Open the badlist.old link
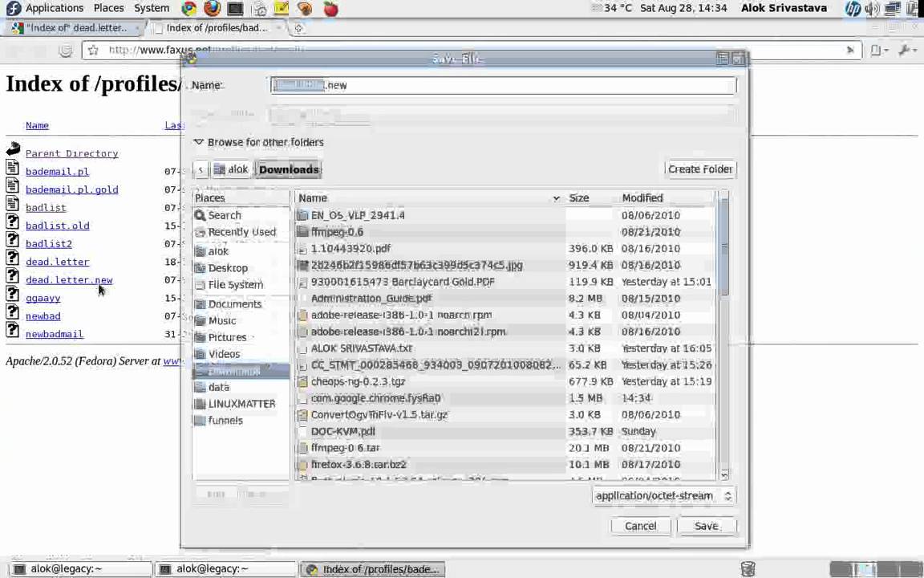924x578 pixels. [x=57, y=226]
